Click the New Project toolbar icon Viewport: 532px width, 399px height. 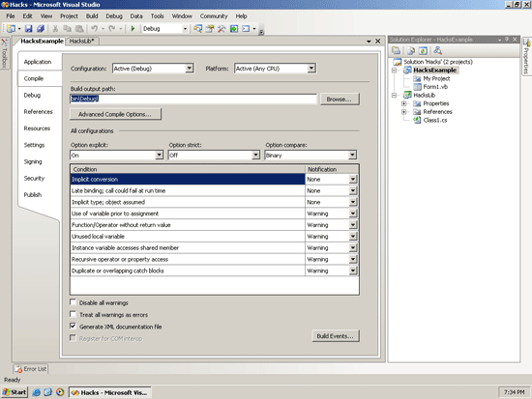click(x=11, y=29)
